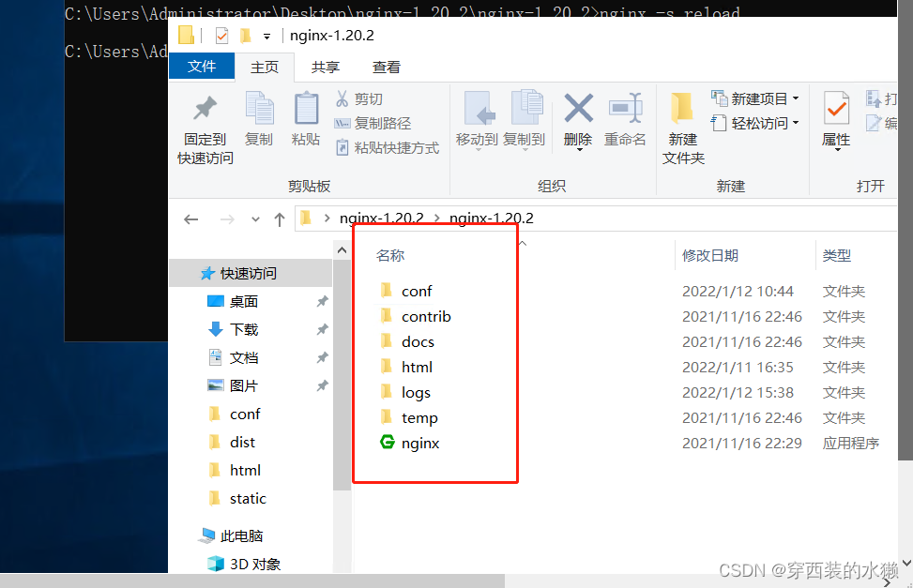Sort by Type (类型) column header
This screenshot has height=588, width=913.
837,256
